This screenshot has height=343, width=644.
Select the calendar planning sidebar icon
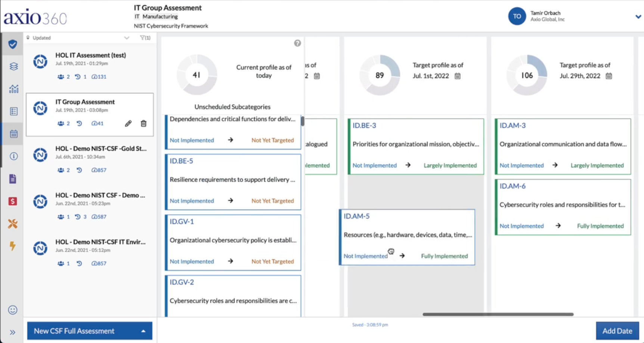[x=13, y=134]
